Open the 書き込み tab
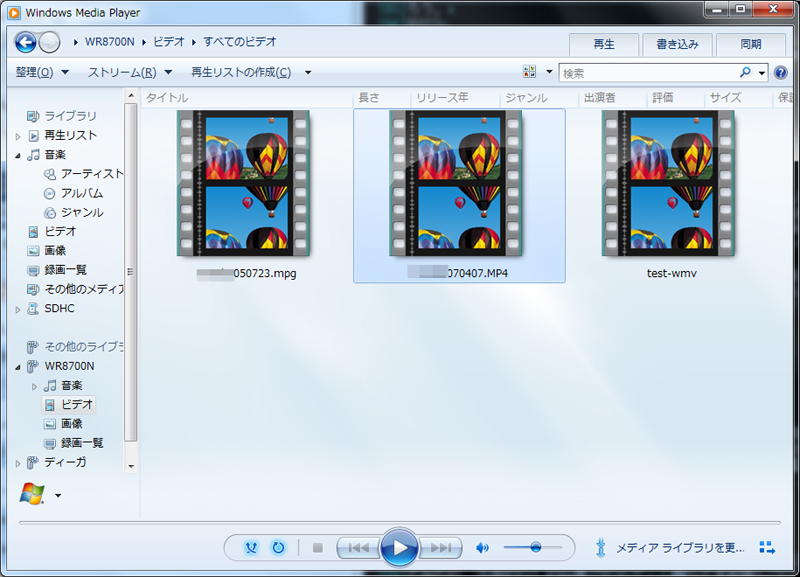Screen dimensions: 800x577 pyautogui.click(x=677, y=44)
